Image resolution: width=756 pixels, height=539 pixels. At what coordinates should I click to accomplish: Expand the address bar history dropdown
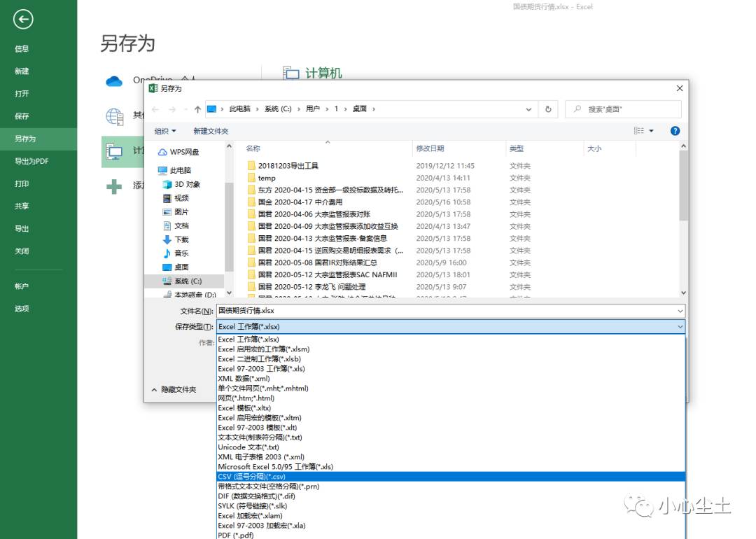[x=528, y=109]
